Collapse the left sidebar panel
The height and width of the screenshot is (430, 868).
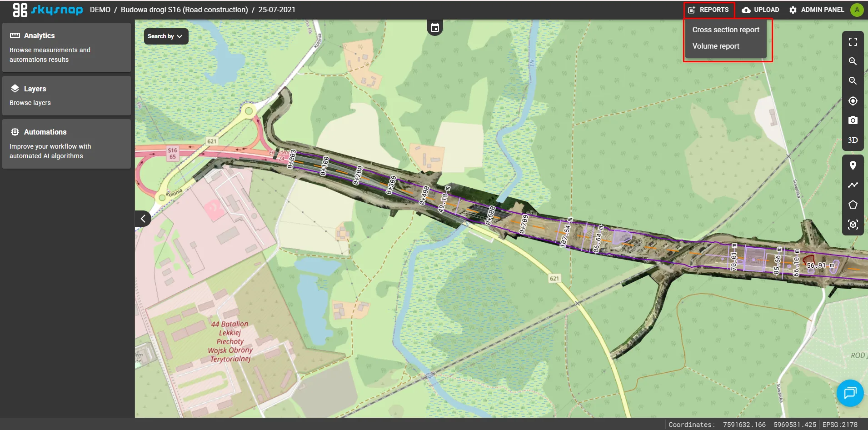(143, 219)
